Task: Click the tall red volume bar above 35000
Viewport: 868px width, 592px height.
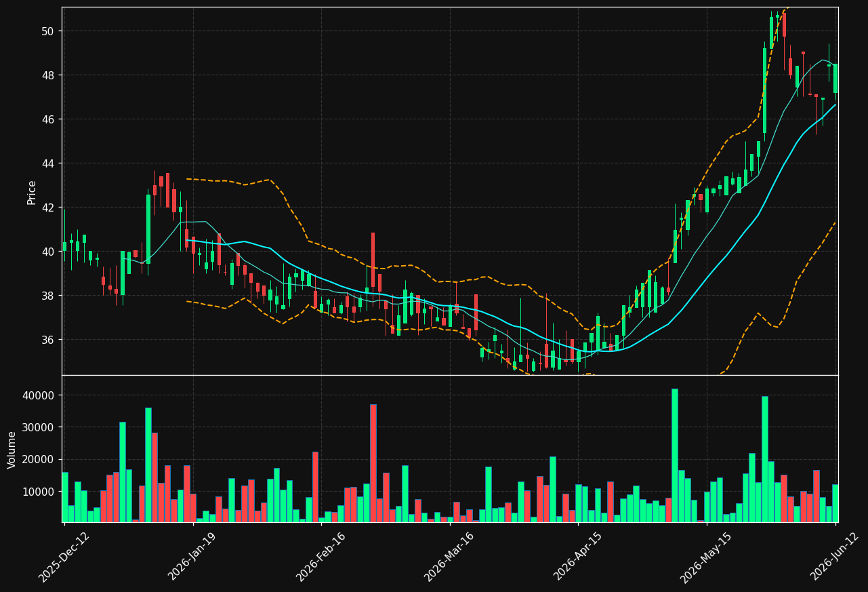Action: pyautogui.click(x=373, y=463)
